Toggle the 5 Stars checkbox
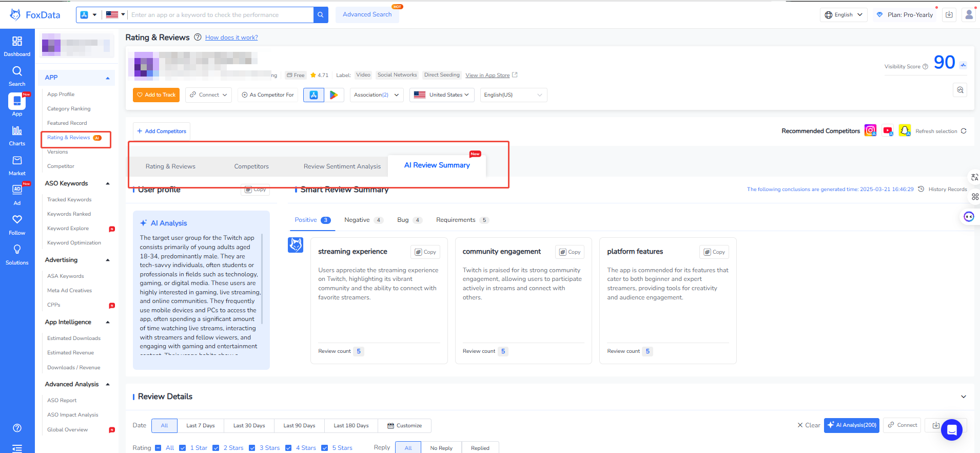Viewport: 980px width, 453px height. (x=324, y=448)
